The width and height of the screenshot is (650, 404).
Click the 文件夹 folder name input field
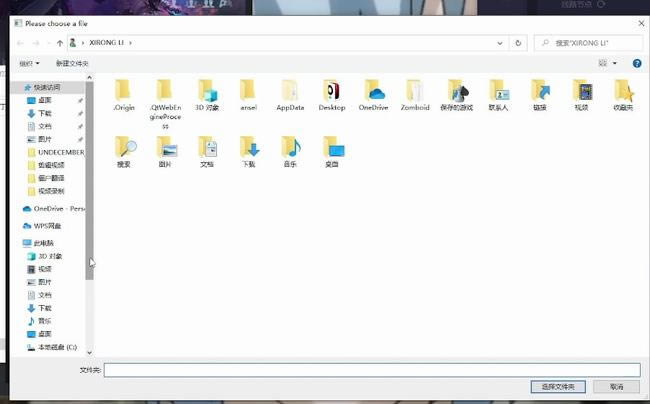pos(370,369)
